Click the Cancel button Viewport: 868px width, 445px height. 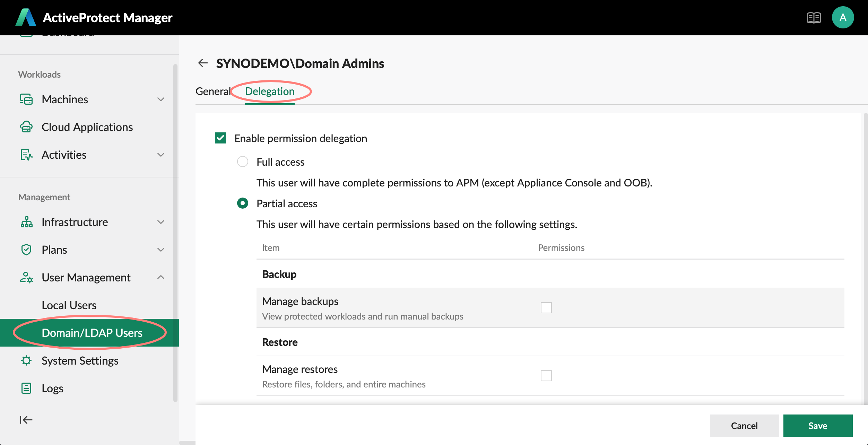pos(744,426)
